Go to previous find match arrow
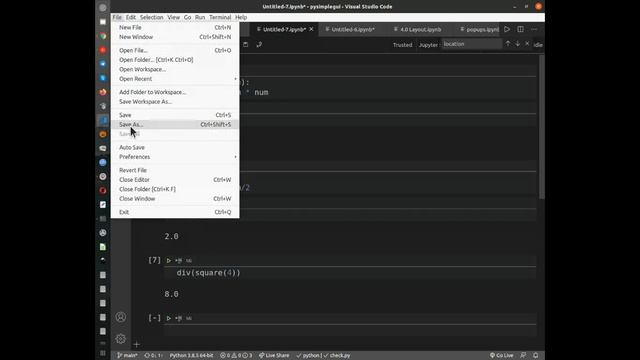The height and width of the screenshot is (360, 640). [508, 44]
